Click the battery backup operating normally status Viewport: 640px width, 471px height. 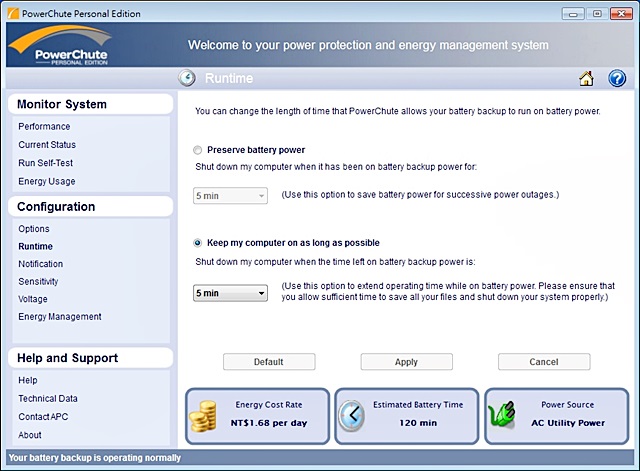[95, 458]
